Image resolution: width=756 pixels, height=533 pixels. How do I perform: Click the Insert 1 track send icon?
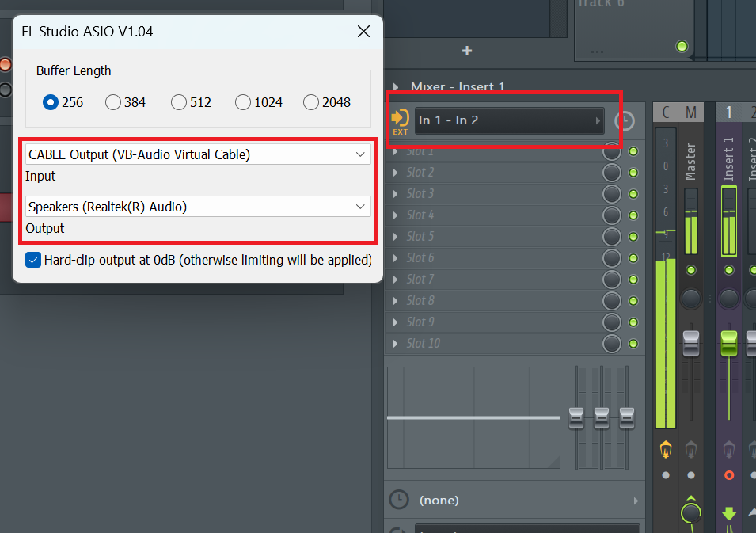(728, 450)
